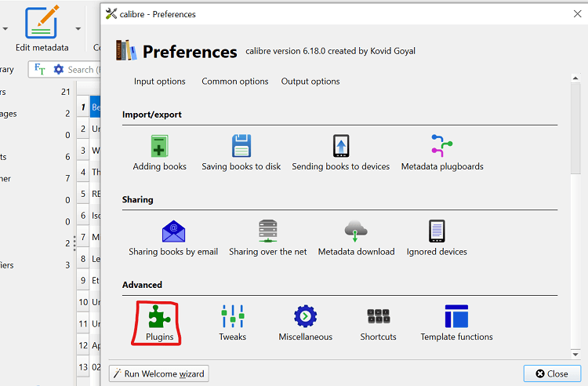The width and height of the screenshot is (588, 386).
Task: Open Sending books to devices settings
Action: click(x=341, y=153)
